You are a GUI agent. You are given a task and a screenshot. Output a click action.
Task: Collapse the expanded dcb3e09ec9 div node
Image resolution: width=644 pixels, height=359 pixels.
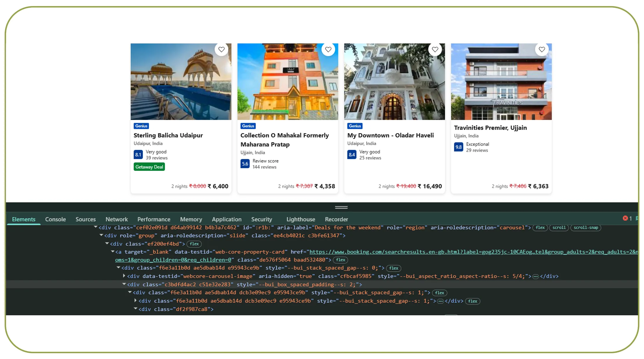[130, 292]
